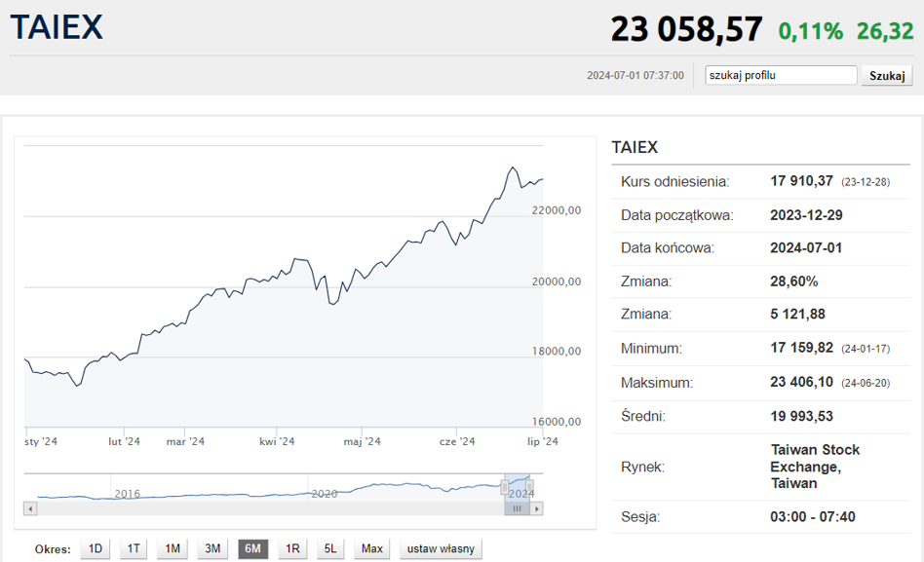Image resolution: width=924 pixels, height=562 pixels.
Task: Click the 2016 marker in navigator
Action: (128, 494)
